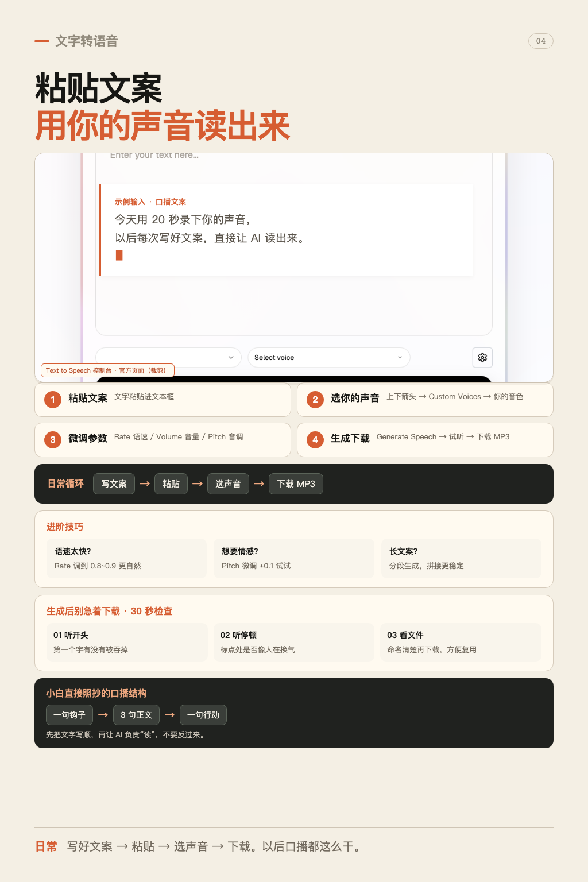588x882 pixels.
Task: Click the 写文案 chip
Action: coord(114,483)
